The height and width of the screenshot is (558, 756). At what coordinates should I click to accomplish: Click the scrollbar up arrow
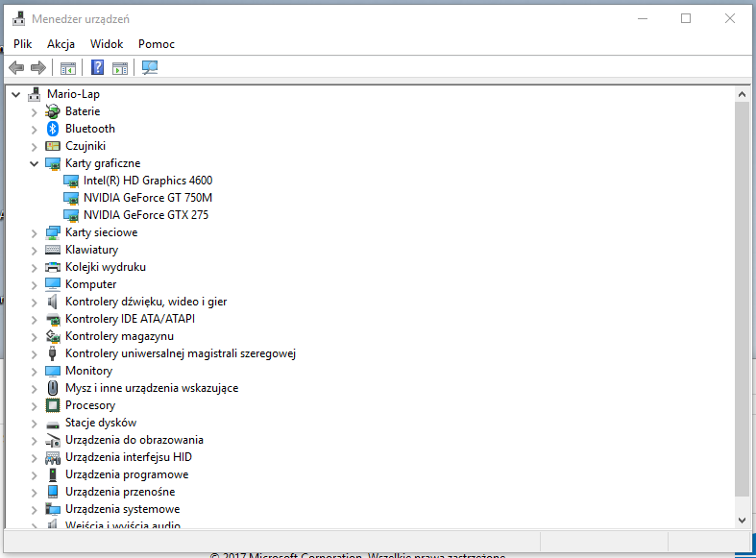coord(742,95)
